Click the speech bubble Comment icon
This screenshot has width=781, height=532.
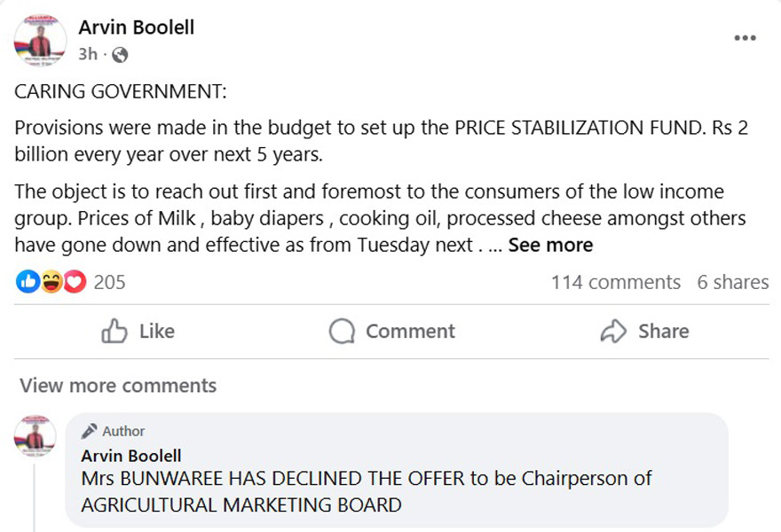click(x=342, y=331)
